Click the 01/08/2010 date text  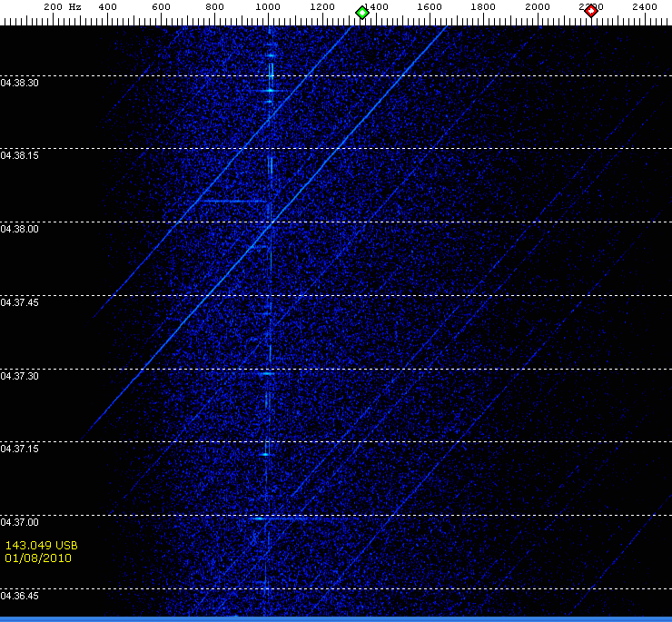pyautogui.click(x=38, y=558)
